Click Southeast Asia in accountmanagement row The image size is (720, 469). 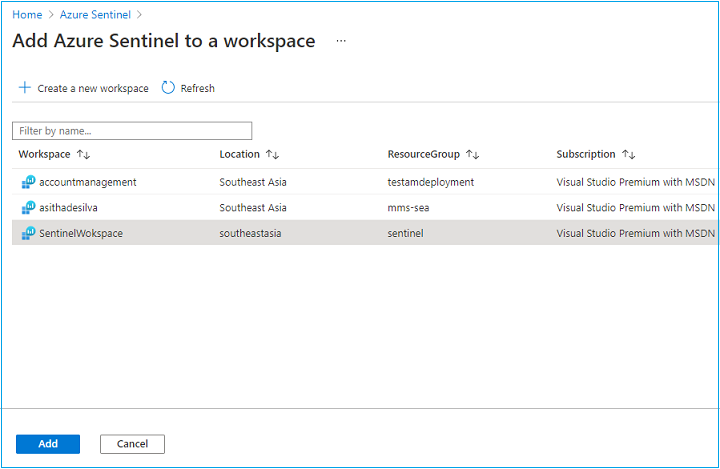(253, 182)
